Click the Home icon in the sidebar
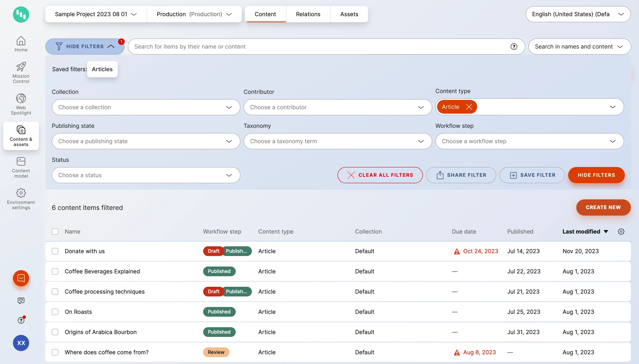Image resolution: width=639 pixels, height=364 pixels. (21, 44)
